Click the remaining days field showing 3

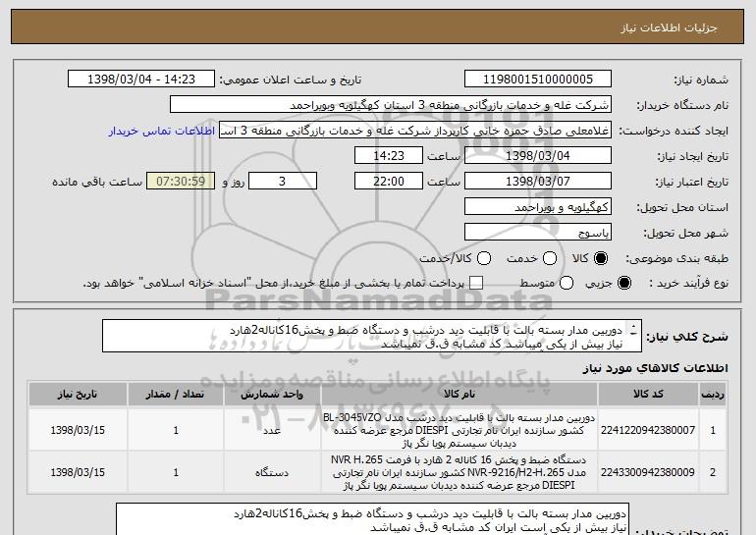click(283, 182)
